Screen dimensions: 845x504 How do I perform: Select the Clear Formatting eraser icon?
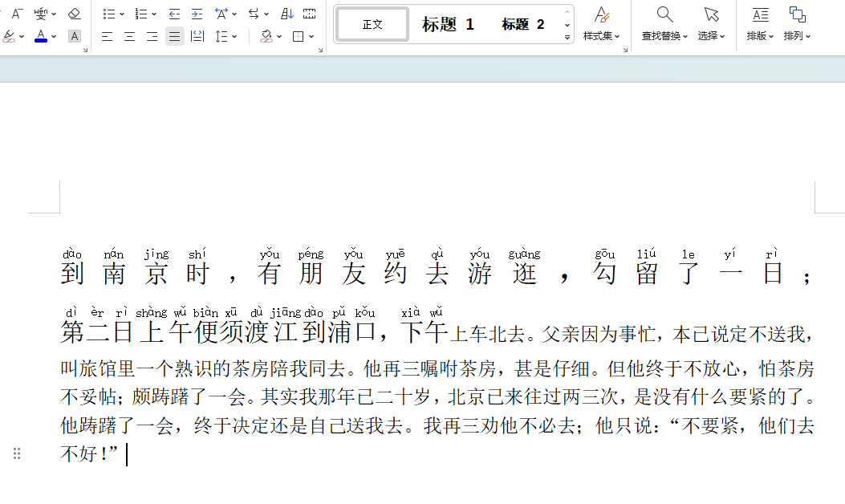coord(75,13)
